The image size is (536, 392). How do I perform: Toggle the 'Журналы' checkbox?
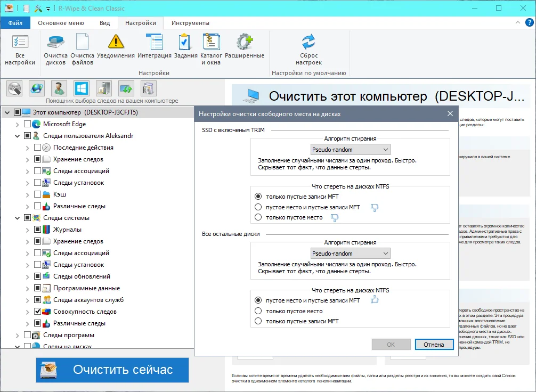(38, 230)
